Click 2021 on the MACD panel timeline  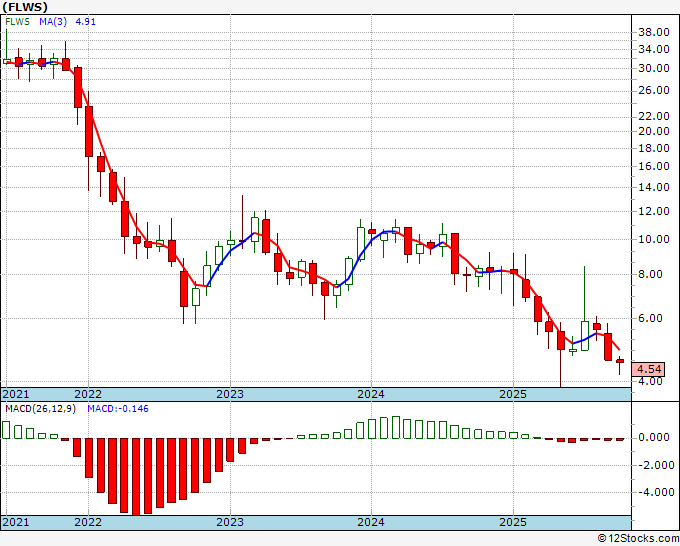click(x=16, y=522)
